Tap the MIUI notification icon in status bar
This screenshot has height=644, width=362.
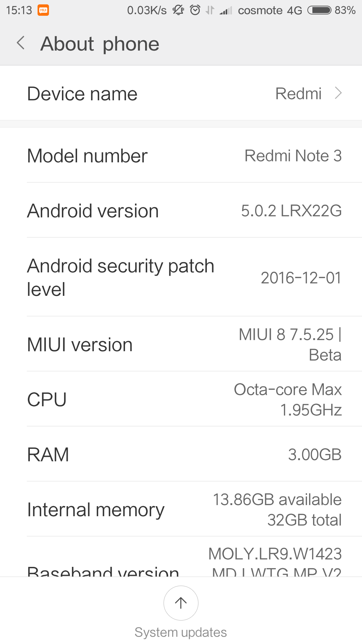click(x=43, y=10)
